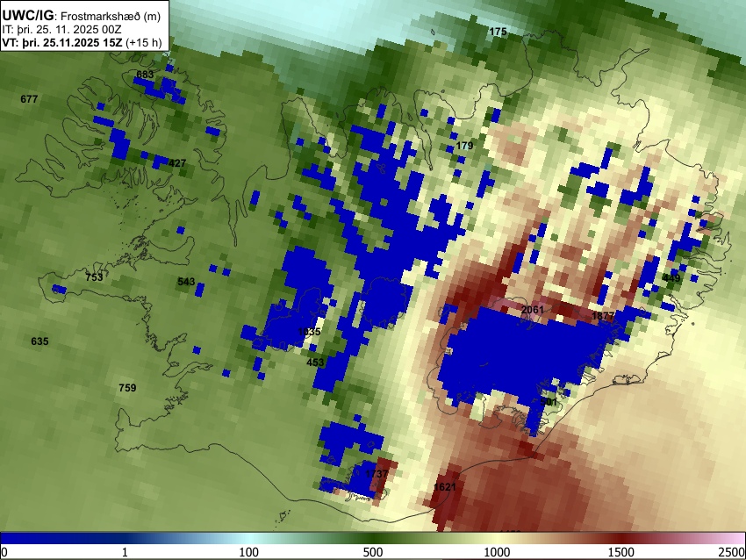Screen dimensions: 746x560
Task: Click the color scale at 1500
Action: (x=620, y=538)
